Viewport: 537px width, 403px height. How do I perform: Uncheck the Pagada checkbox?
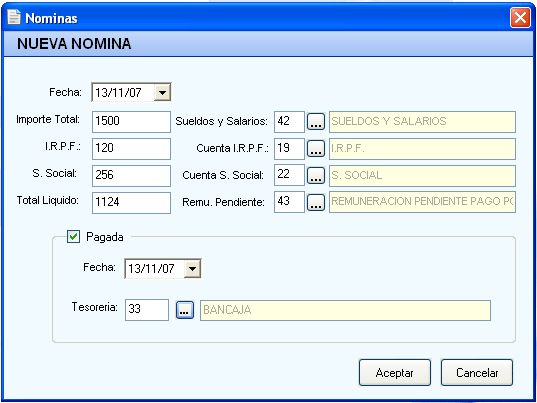click(x=73, y=236)
